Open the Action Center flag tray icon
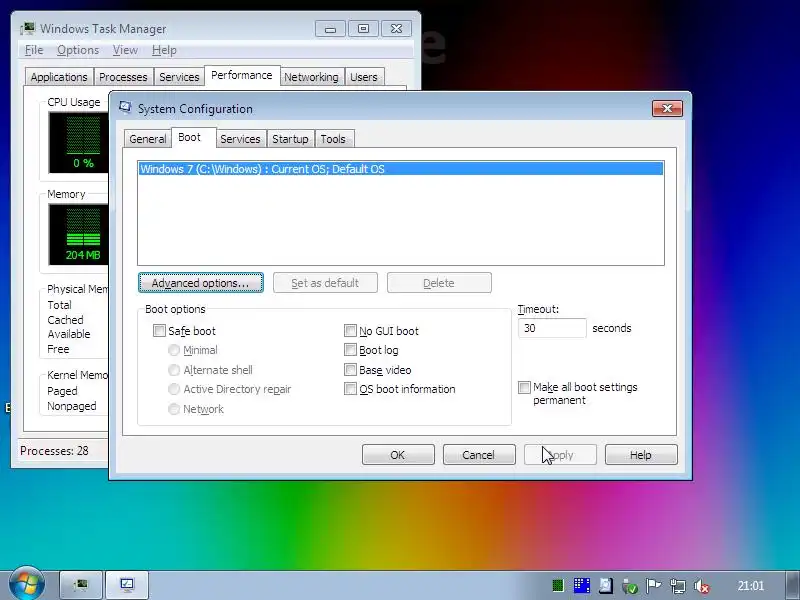This screenshot has width=800, height=600. pos(653,586)
